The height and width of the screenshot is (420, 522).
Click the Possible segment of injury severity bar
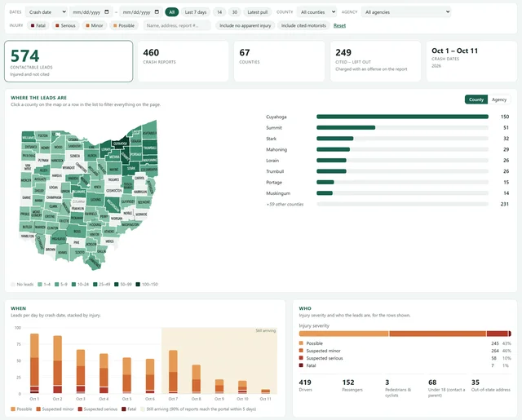[x=344, y=334]
